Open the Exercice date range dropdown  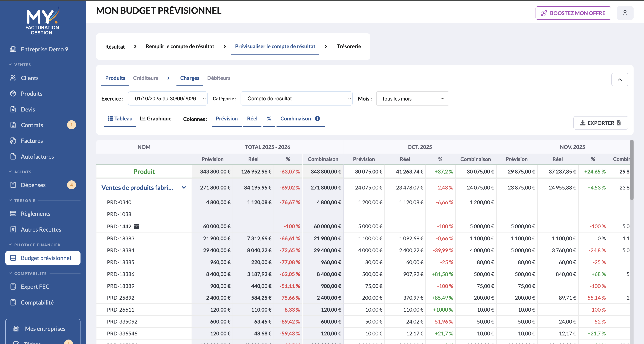point(168,98)
